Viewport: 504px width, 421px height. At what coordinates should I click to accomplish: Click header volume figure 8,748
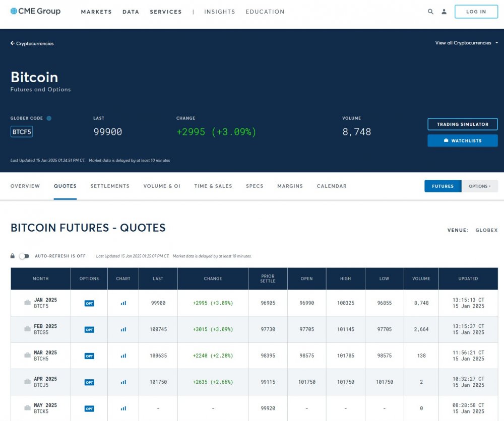coord(356,132)
